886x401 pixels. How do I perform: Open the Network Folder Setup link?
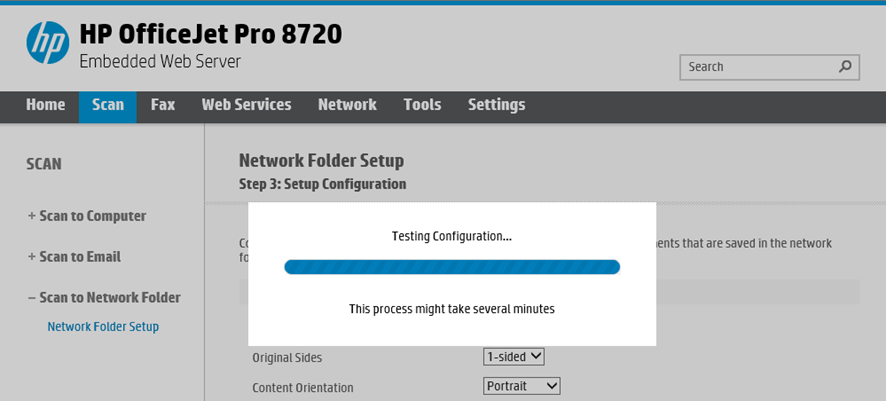pos(103,327)
